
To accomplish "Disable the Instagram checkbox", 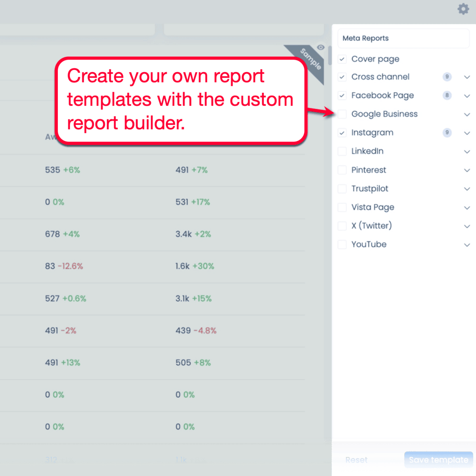I will [342, 132].
